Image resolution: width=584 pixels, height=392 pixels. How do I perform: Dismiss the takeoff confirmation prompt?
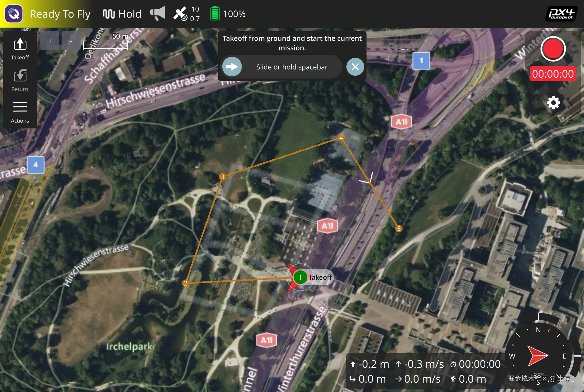355,67
